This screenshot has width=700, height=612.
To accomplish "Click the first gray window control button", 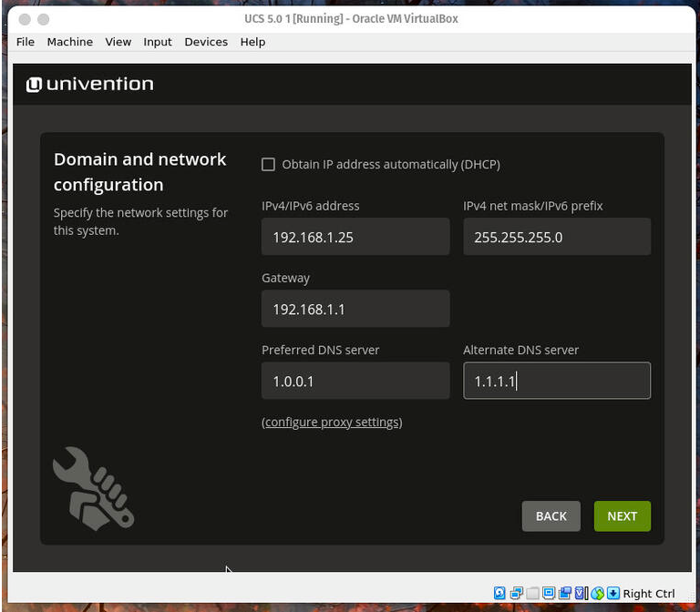I will [25, 19].
